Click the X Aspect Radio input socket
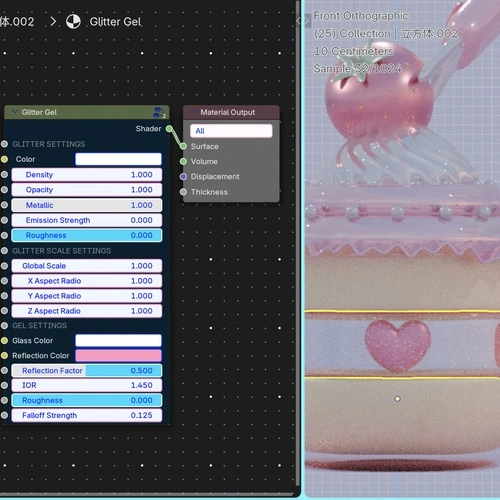 click(x=4, y=281)
